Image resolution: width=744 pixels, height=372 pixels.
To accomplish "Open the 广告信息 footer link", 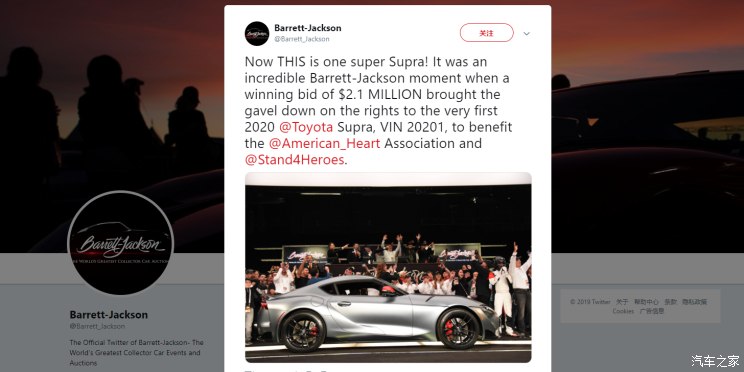I will click(652, 311).
